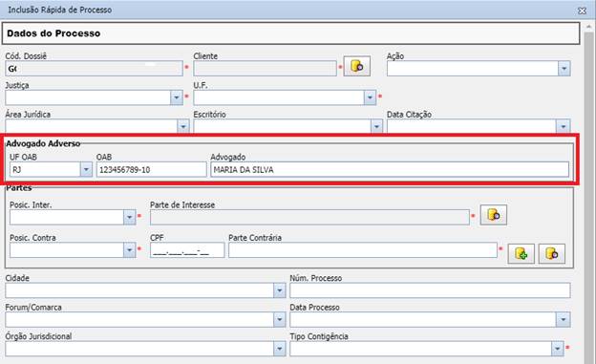Open the Cliente search lookup icon

click(x=357, y=67)
